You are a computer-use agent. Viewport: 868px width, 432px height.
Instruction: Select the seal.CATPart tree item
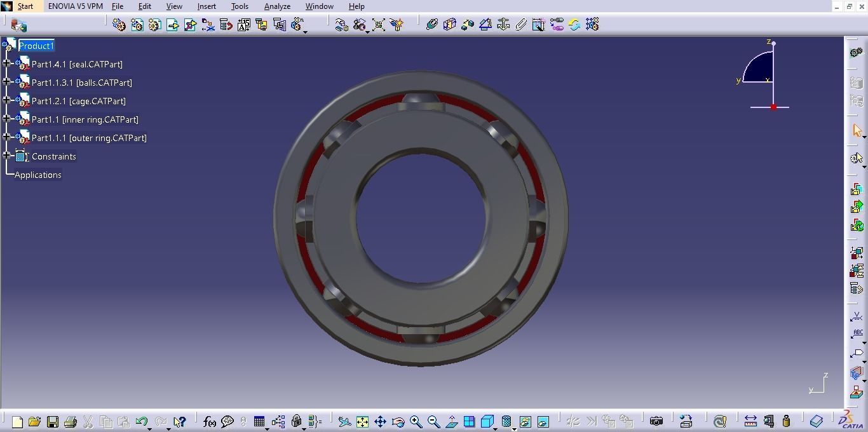point(77,64)
